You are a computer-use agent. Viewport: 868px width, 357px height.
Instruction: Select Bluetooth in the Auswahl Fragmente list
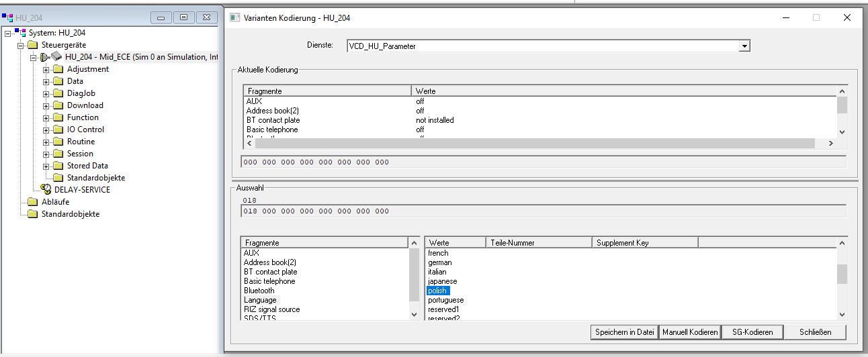click(x=260, y=291)
